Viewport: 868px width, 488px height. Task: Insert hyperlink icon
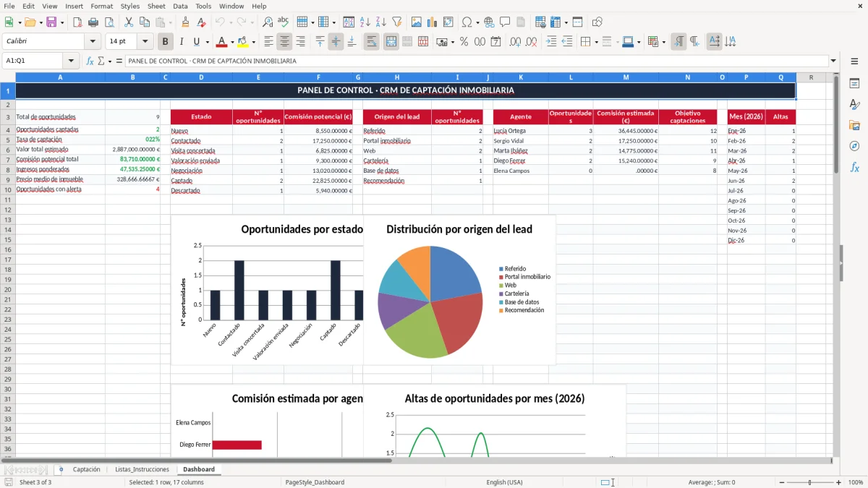489,22
